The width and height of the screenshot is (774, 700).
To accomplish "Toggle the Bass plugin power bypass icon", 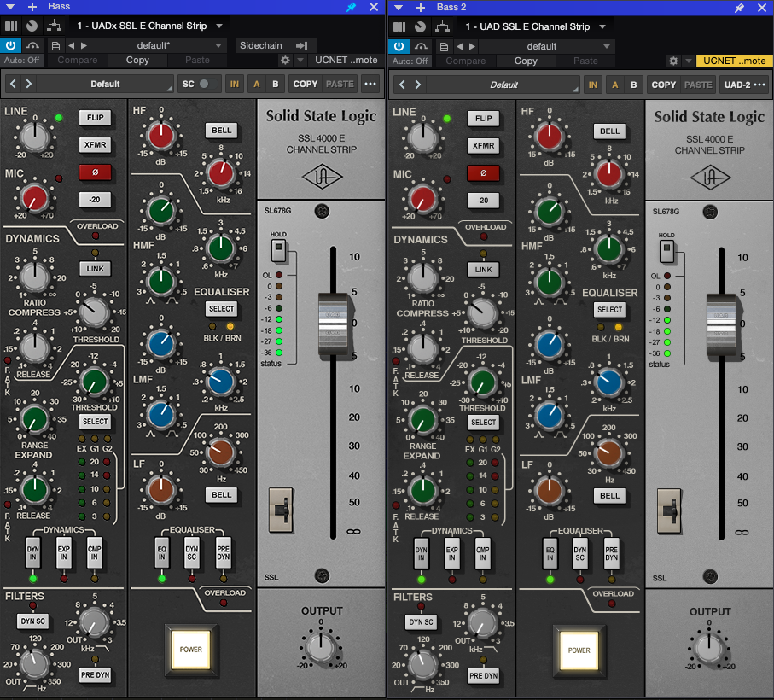I will [x=10, y=45].
